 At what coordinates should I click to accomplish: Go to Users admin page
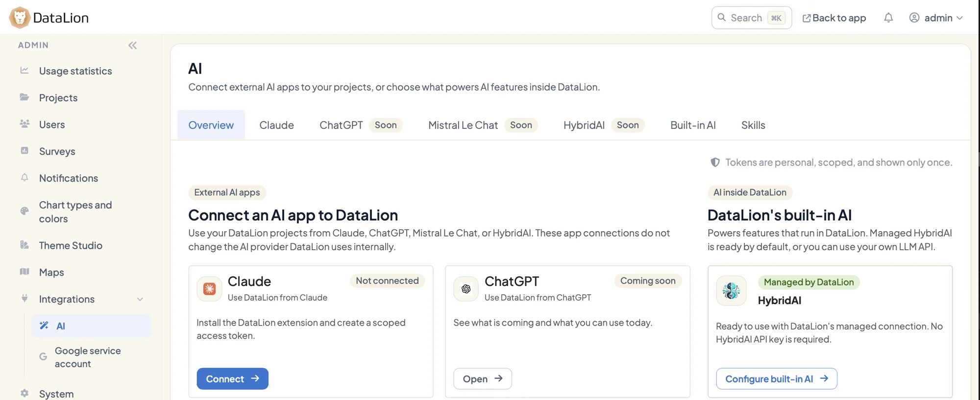[x=52, y=124]
